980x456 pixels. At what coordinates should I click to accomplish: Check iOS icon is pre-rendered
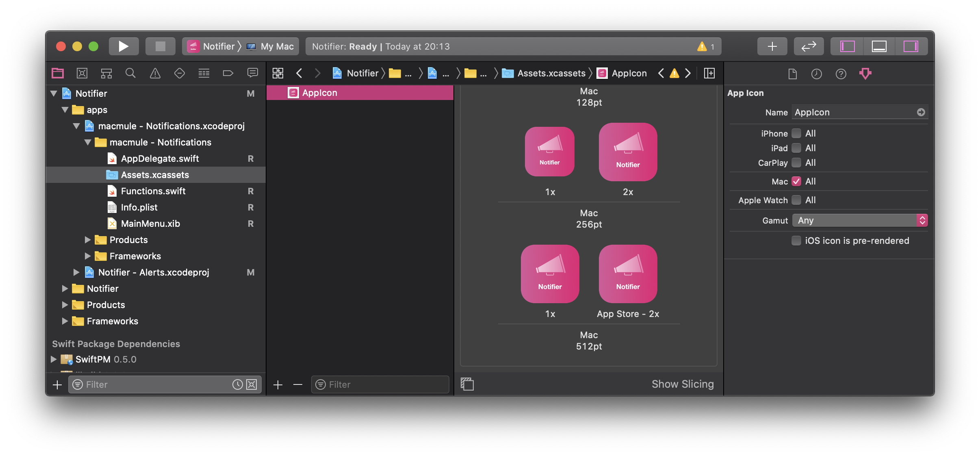tap(796, 241)
